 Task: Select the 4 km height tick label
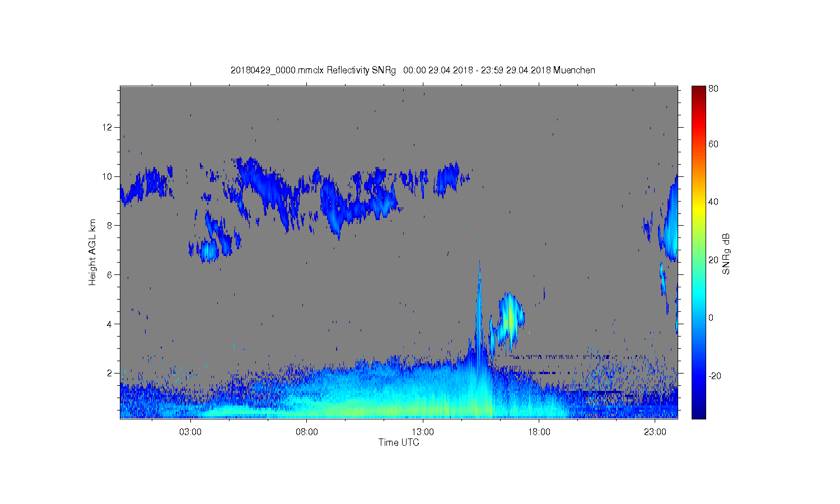(x=110, y=324)
